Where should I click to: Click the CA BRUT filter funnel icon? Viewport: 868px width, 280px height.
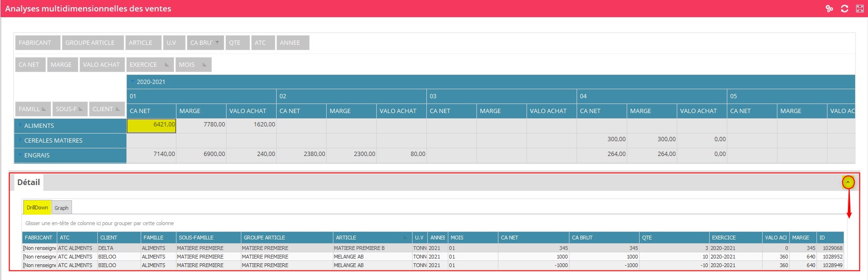tap(217, 42)
